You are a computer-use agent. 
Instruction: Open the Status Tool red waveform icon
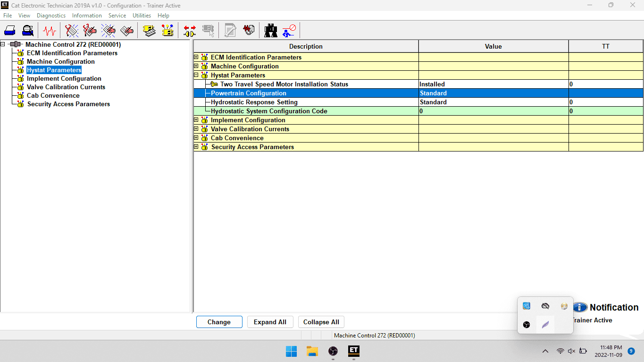coord(49,31)
